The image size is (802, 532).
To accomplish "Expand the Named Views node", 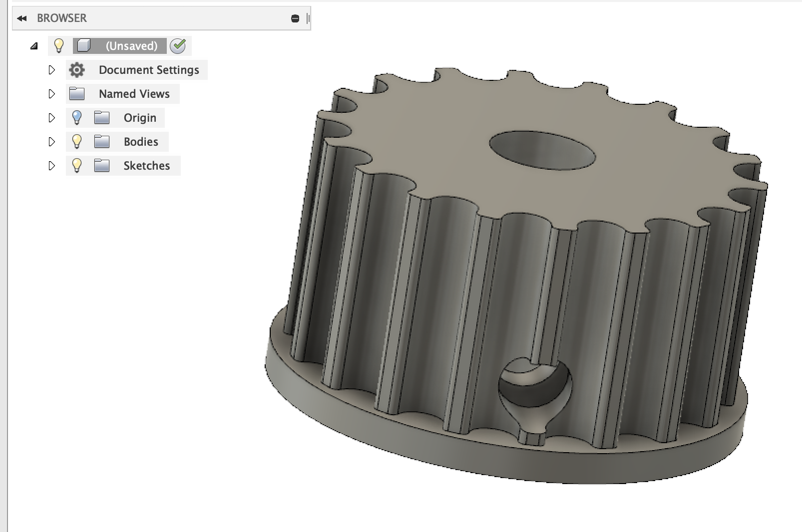I will (51, 94).
